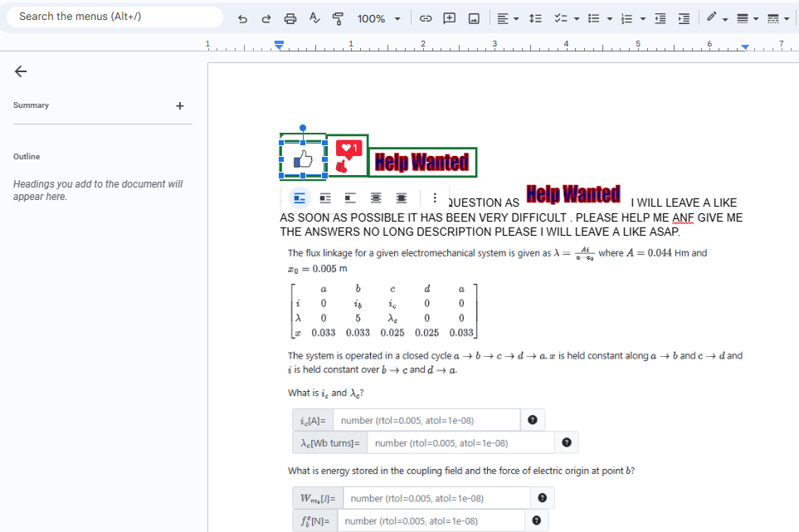Print the document
Image resolution: width=799 pixels, height=532 pixels.
(289, 19)
